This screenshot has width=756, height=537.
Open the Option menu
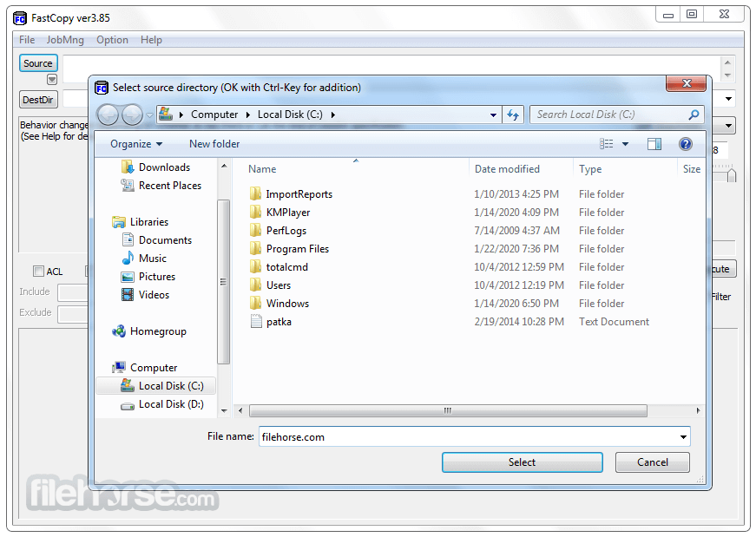[112, 40]
